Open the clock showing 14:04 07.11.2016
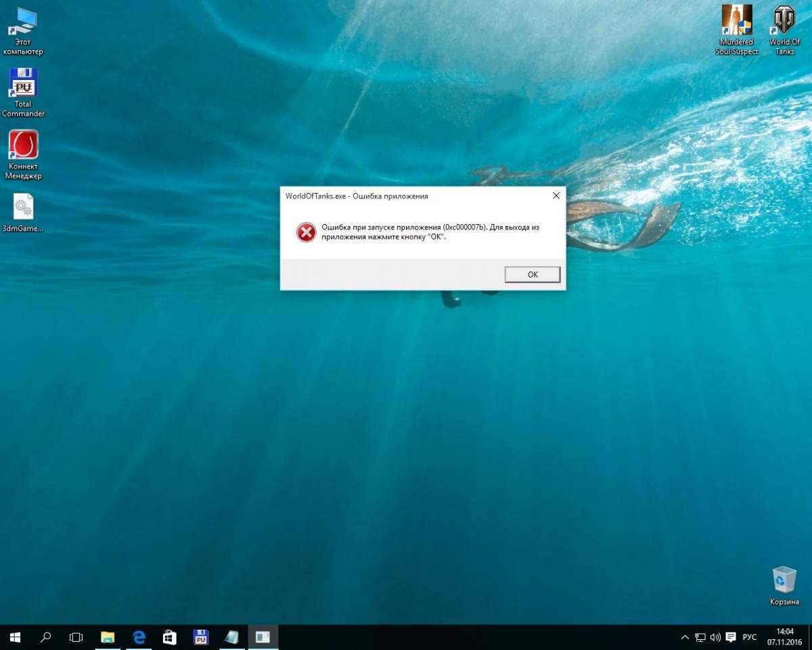The image size is (812, 650). coord(784,637)
